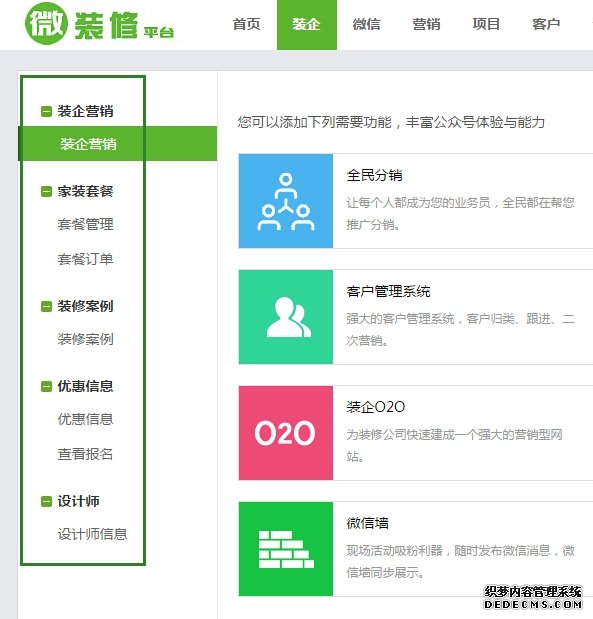The height and width of the screenshot is (619, 593).
Task: Select the highlighted 装企营销 sidebar item
Action: [118, 144]
